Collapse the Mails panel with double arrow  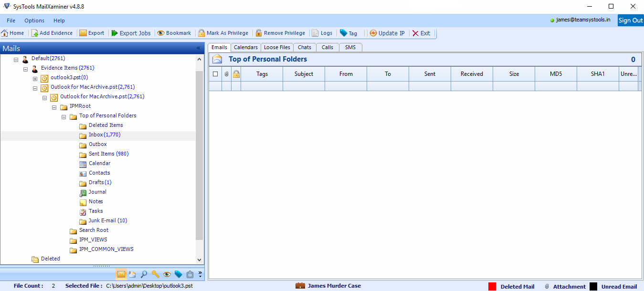click(199, 48)
